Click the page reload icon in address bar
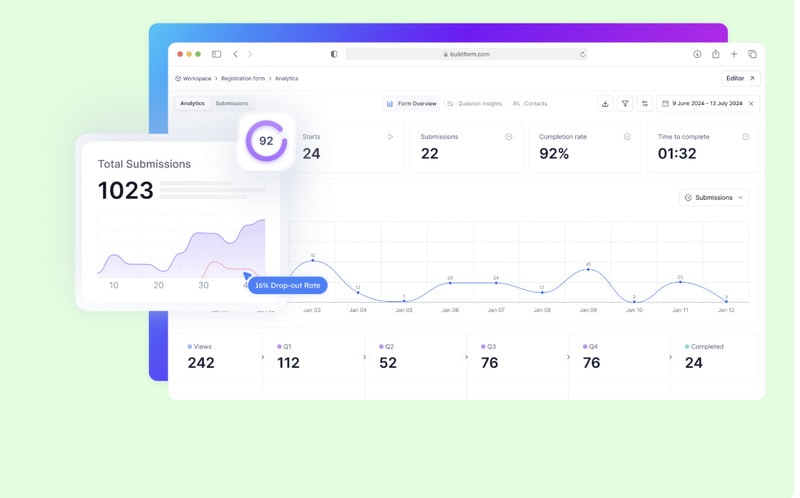 pyautogui.click(x=582, y=54)
